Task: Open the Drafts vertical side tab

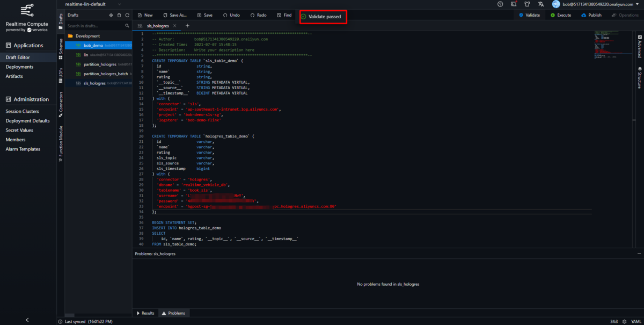Action: click(61, 20)
